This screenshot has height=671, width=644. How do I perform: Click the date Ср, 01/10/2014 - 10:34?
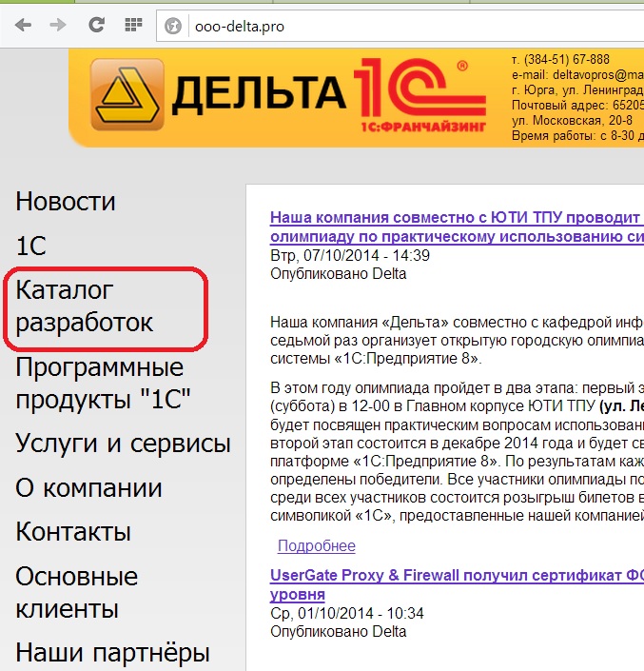click(x=347, y=613)
